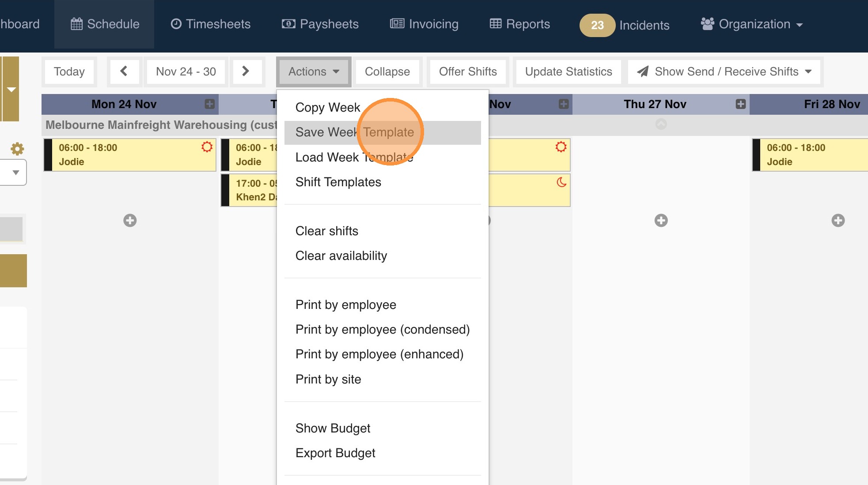
Task: Add shift with plus circle under Friday
Action: (838, 220)
